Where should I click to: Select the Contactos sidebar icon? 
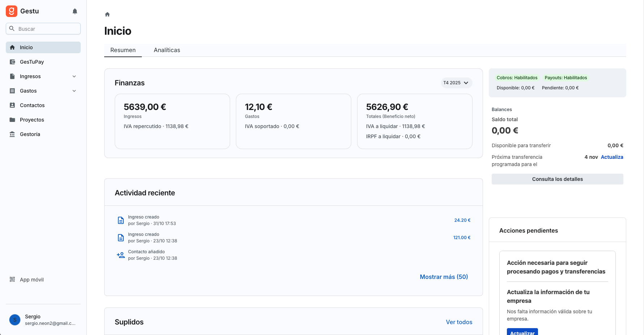pyautogui.click(x=12, y=105)
